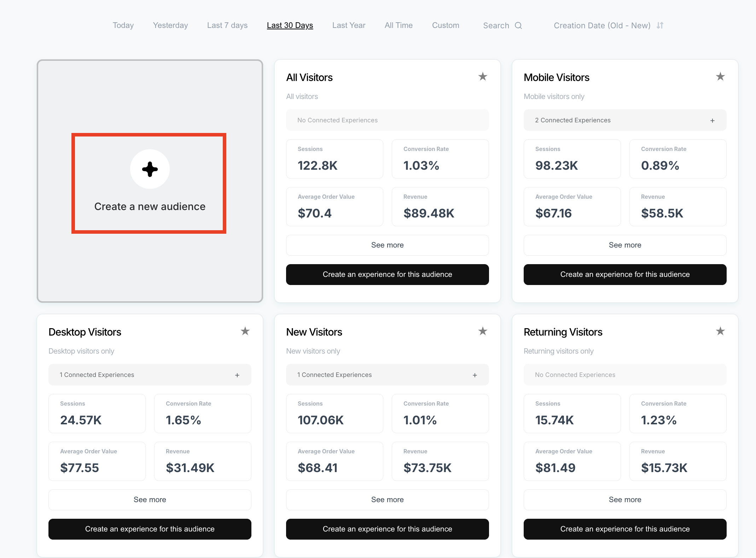Click the plus icon to create new audience
The image size is (756, 558).
(150, 169)
